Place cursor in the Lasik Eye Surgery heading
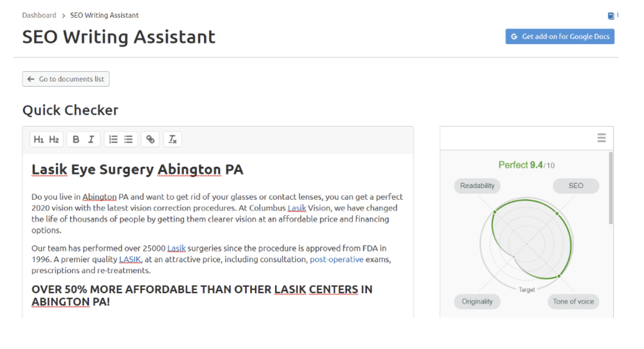The height and width of the screenshot is (349, 644). click(138, 169)
